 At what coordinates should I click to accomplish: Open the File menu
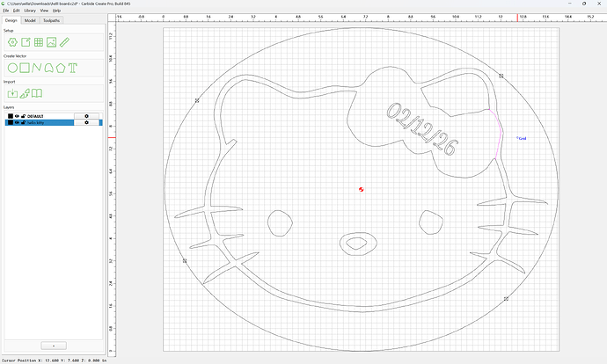point(6,11)
